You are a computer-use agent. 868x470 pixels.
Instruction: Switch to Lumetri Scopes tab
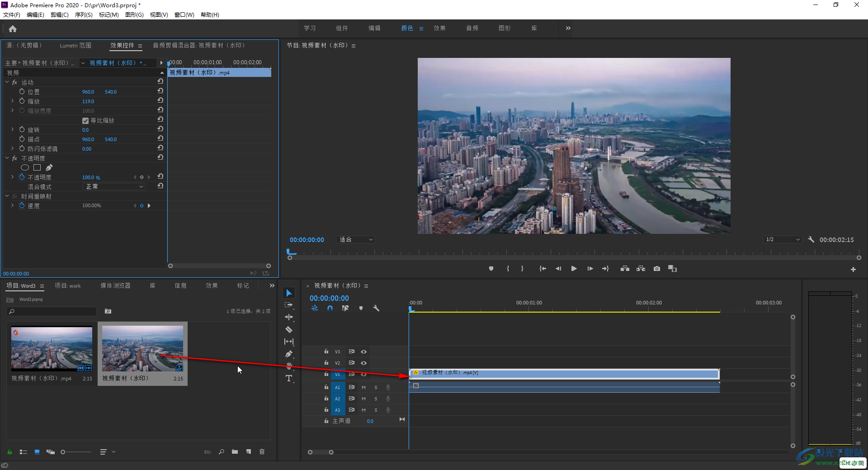tap(75, 46)
